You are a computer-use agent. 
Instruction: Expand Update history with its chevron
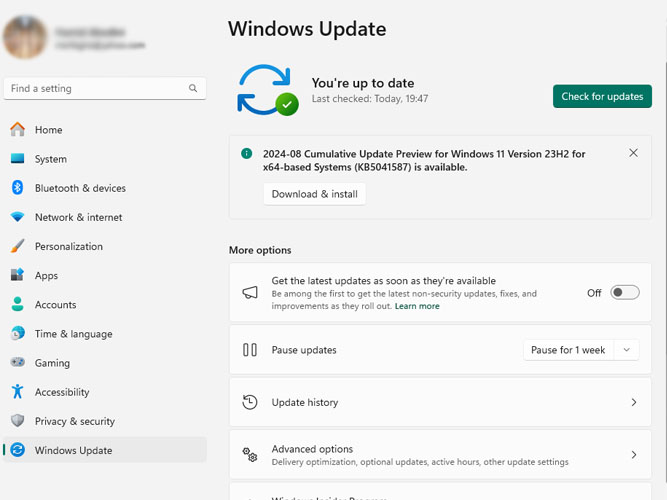click(634, 402)
